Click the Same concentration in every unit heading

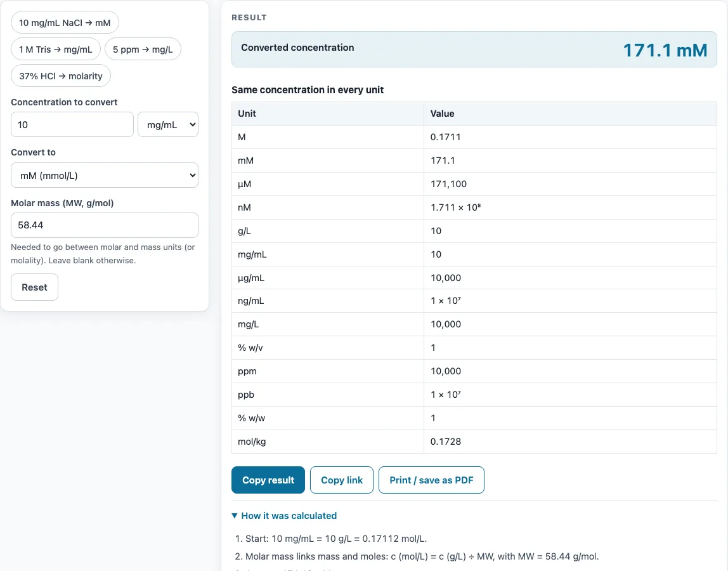[x=308, y=89]
